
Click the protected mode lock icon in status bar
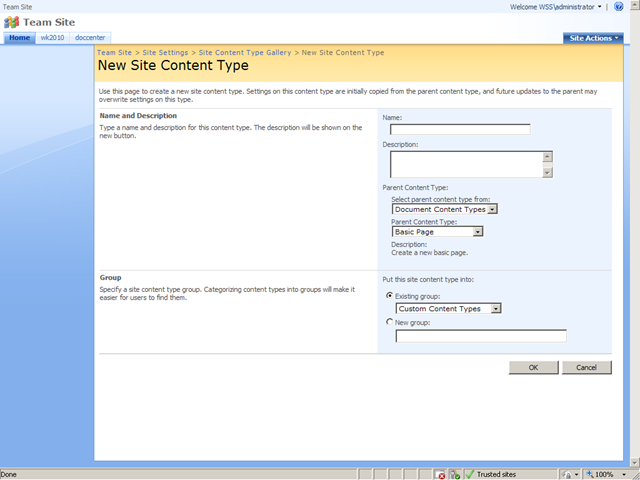pos(567,474)
